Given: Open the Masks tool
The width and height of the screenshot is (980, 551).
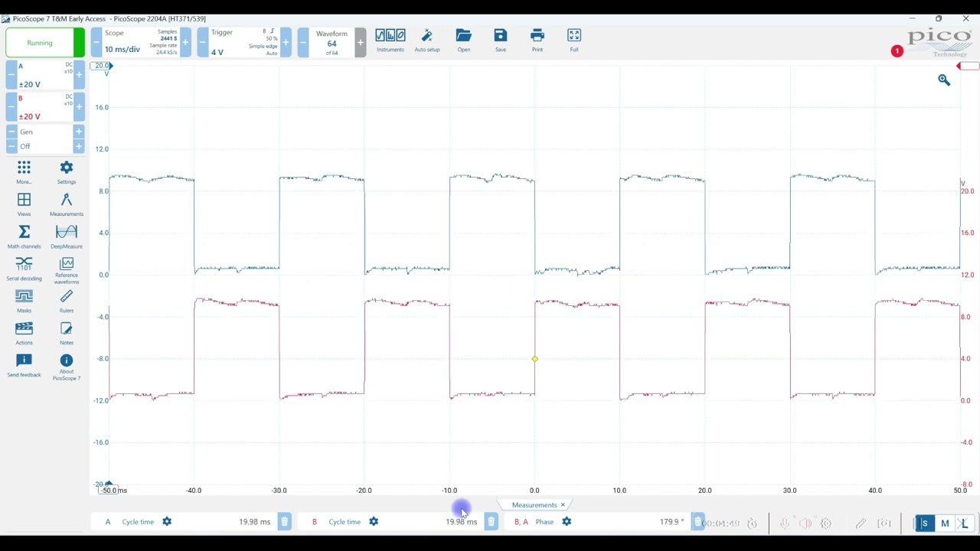Looking at the screenshot, I should point(24,301).
